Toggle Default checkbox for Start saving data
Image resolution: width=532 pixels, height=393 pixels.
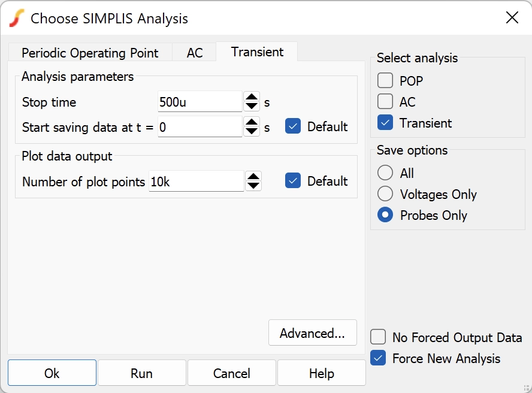click(x=293, y=126)
